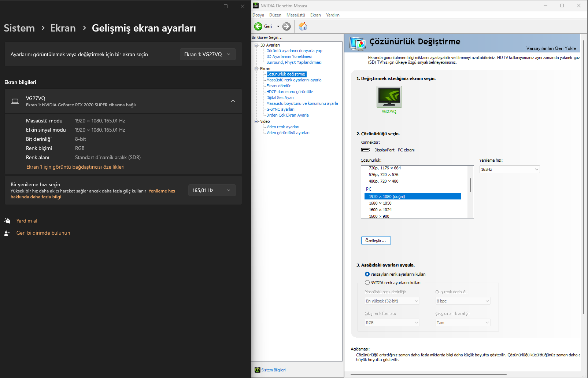Screen dimensions: 588x378
Task: Collapse the Ekran tree node
Action: [256, 69]
